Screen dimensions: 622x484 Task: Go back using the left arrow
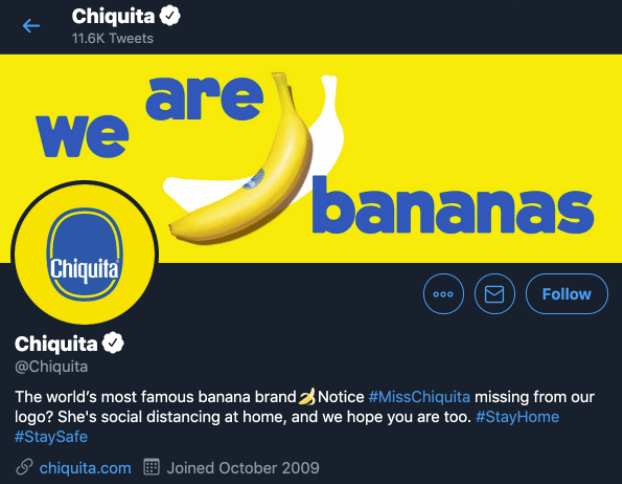point(31,26)
